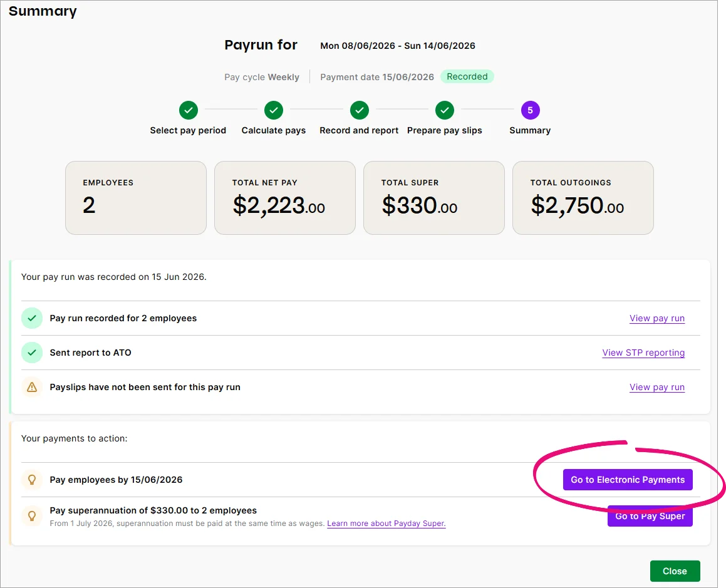The height and width of the screenshot is (588, 726).
Task: Follow the Learn more about Payday Super link
Action: click(x=386, y=524)
